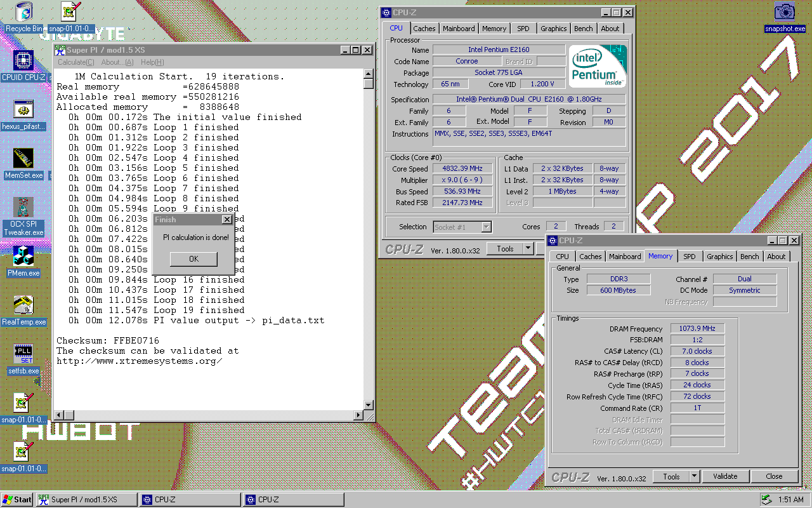Click the taskbar clock showing 1:51 AM
The image size is (812, 508).
[790, 500]
